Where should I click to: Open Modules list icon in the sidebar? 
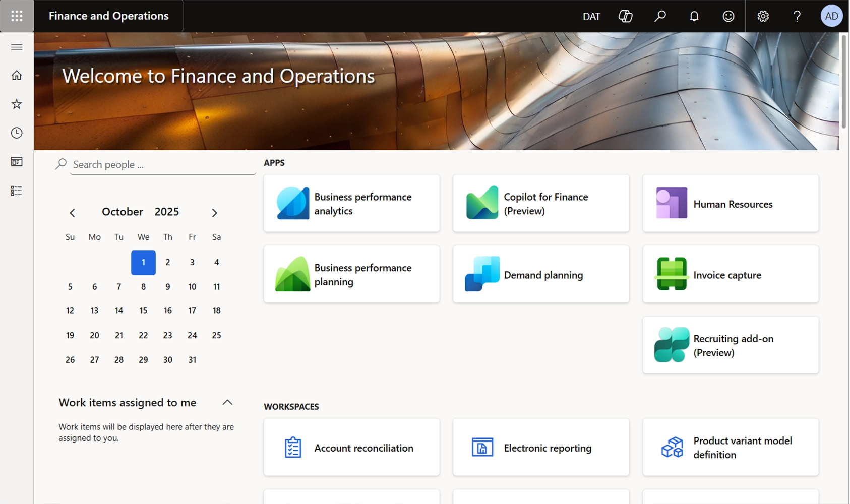(17, 191)
